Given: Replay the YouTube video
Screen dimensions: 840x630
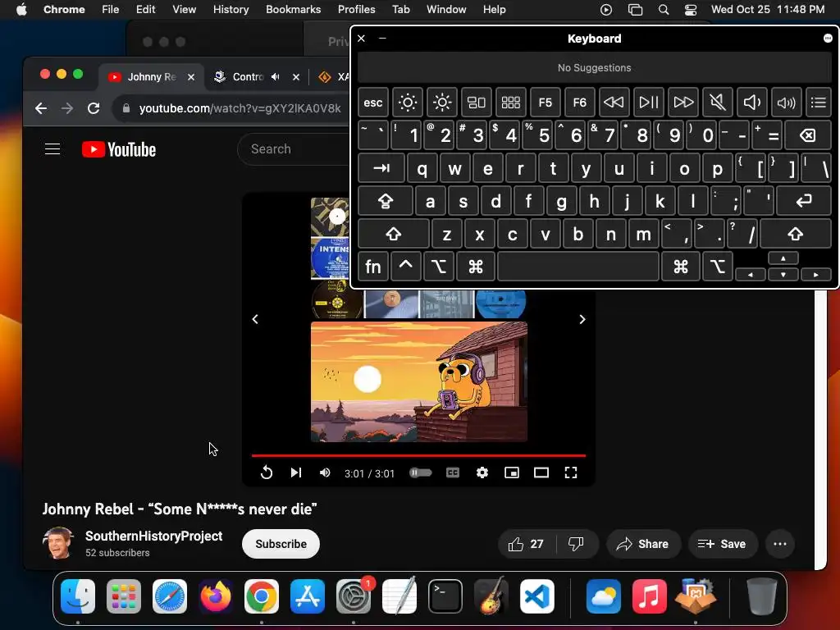Looking at the screenshot, I should click(267, 472).
